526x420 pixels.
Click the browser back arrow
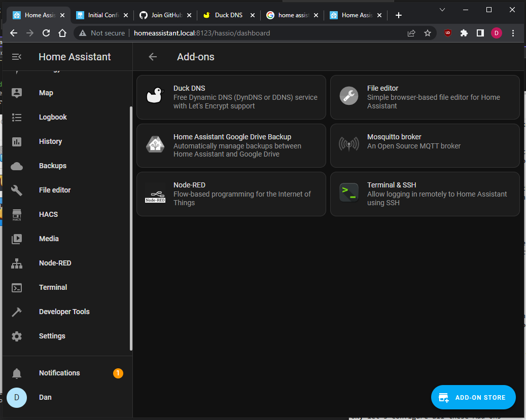point(14,33)
